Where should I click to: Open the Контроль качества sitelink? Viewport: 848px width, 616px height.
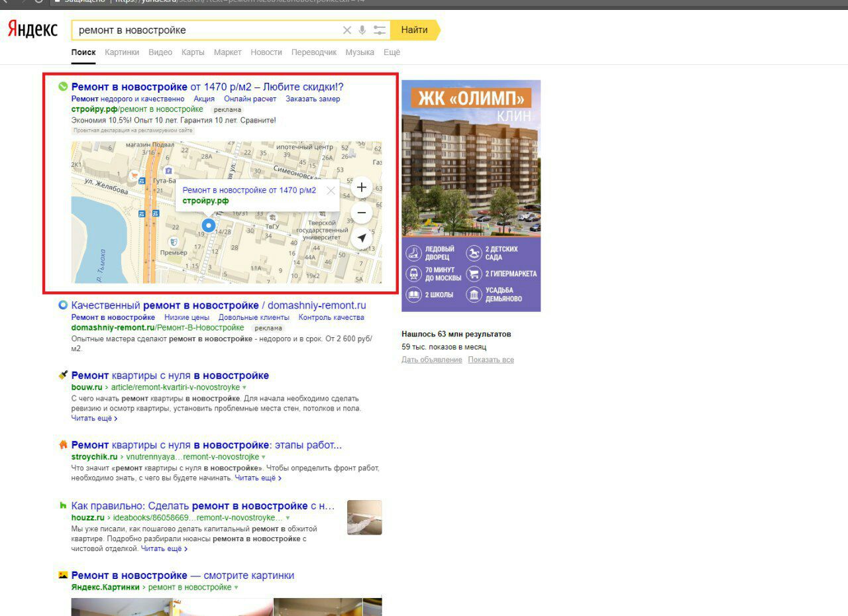pyautogui.click(x=331, y=317)
